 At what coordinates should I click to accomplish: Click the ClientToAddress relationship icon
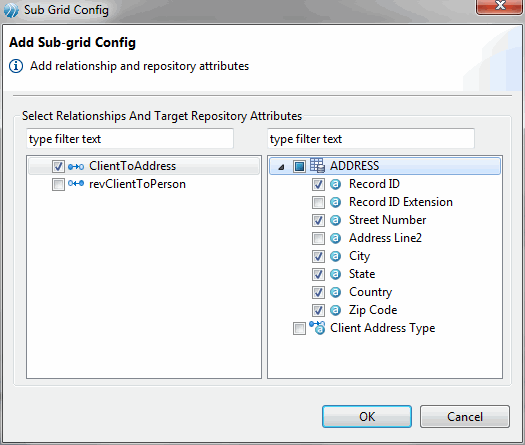coord(76,166)
